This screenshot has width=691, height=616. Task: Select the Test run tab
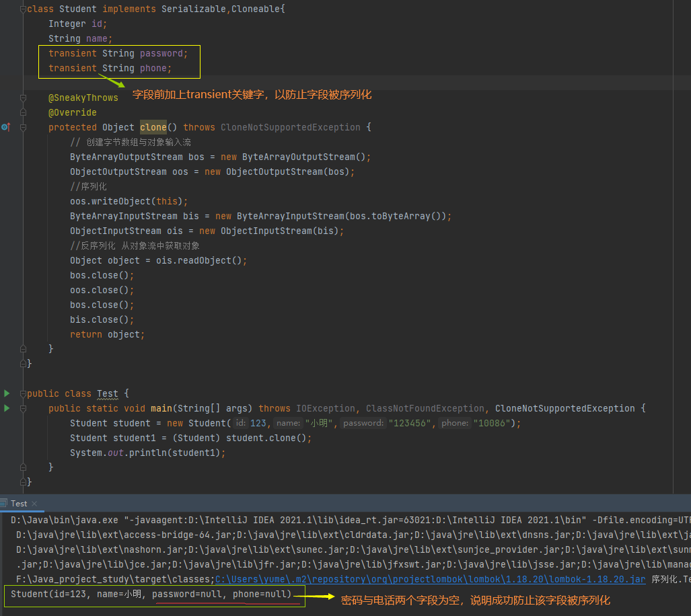19,503
